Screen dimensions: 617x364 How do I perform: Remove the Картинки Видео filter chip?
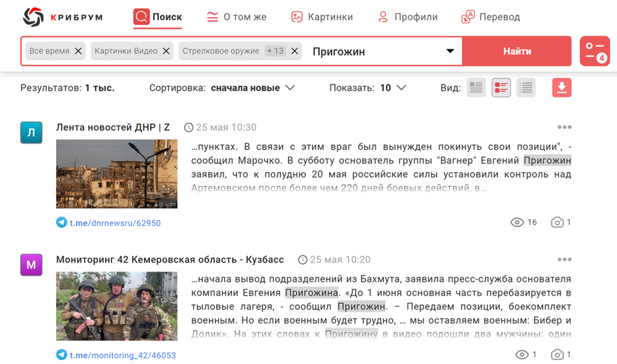[x=166, y=51]
